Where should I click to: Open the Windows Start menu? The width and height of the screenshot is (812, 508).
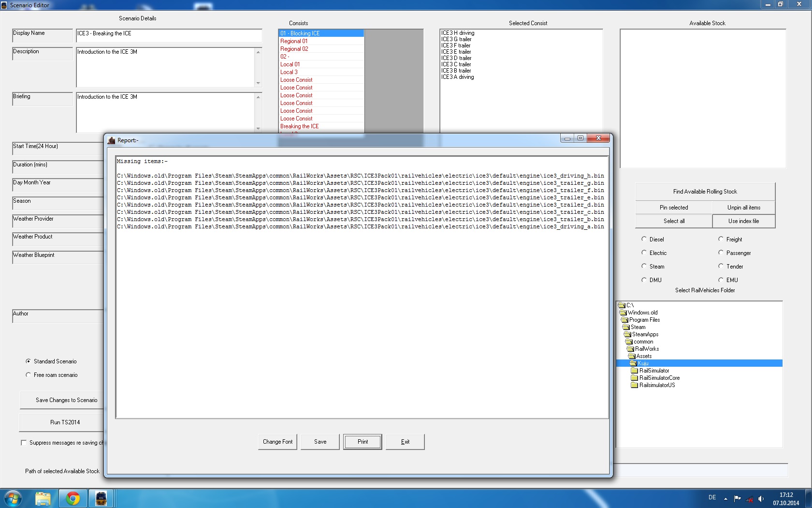click(x=13, y=498)
